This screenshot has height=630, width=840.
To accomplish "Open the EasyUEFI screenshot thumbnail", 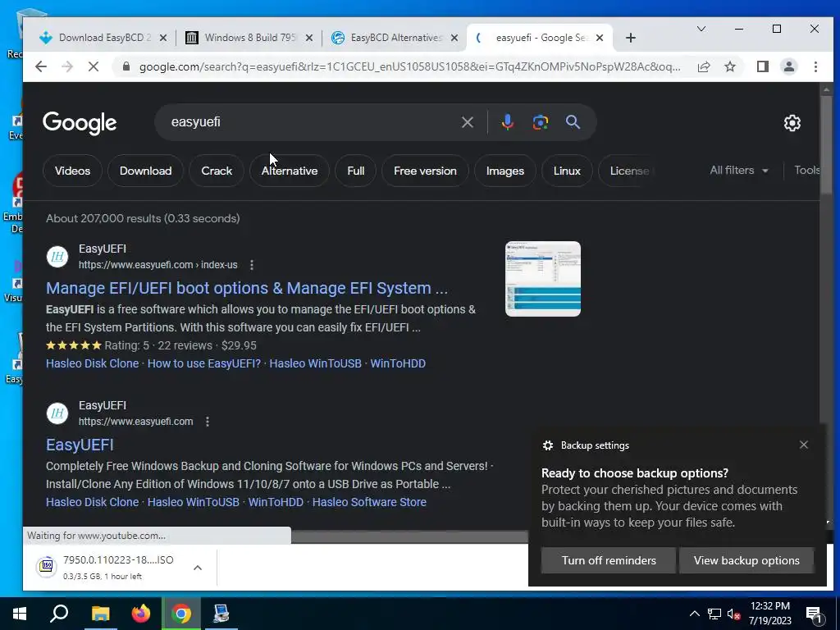I will (543, 279).
